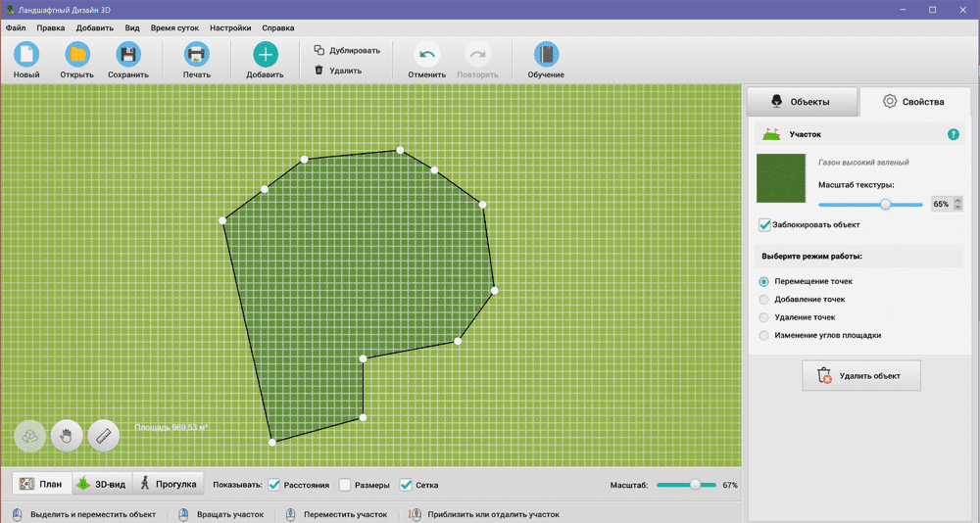Open the Обучение tutorial icon
This screenshot has height=523, width=980.
tap(546, 55)
